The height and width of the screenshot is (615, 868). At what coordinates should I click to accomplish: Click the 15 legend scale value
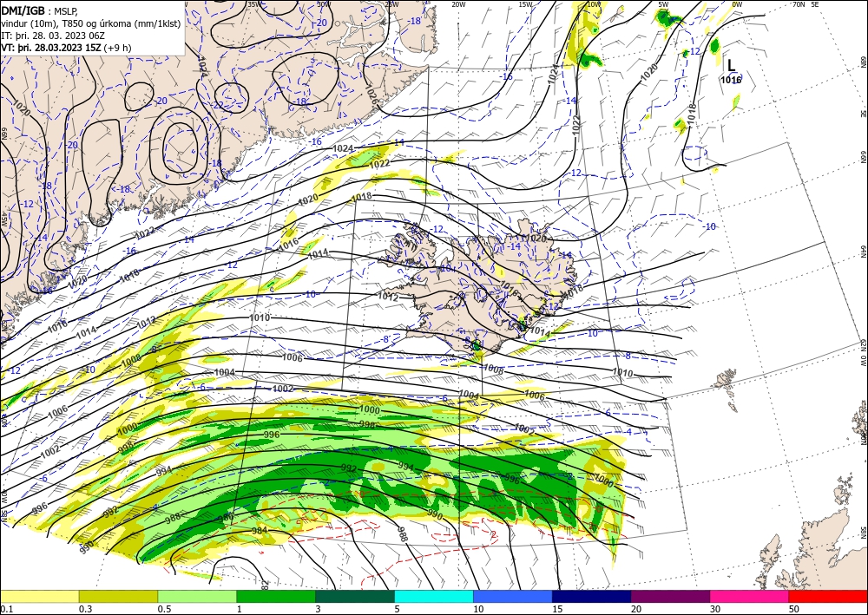(557, 609)
